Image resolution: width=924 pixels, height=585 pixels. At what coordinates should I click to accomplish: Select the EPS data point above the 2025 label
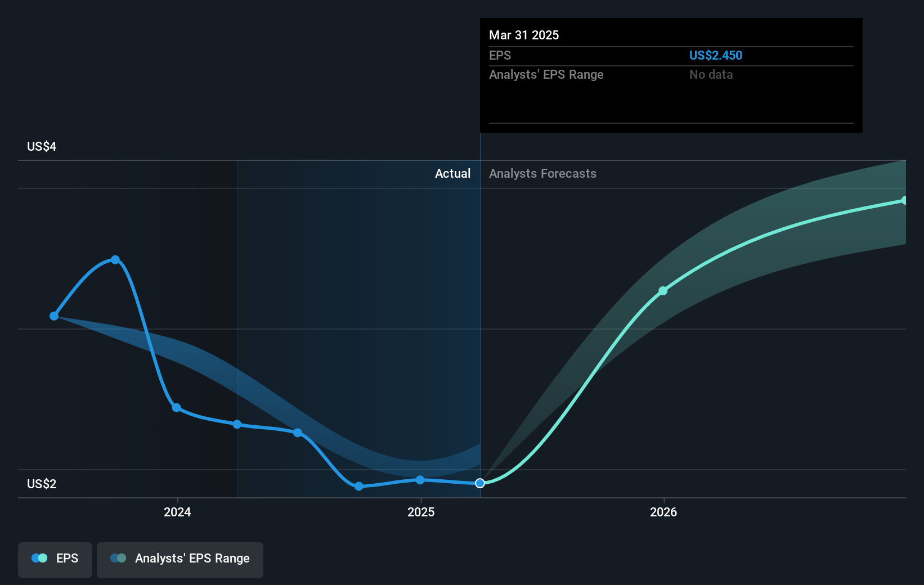tap(420, 480)
